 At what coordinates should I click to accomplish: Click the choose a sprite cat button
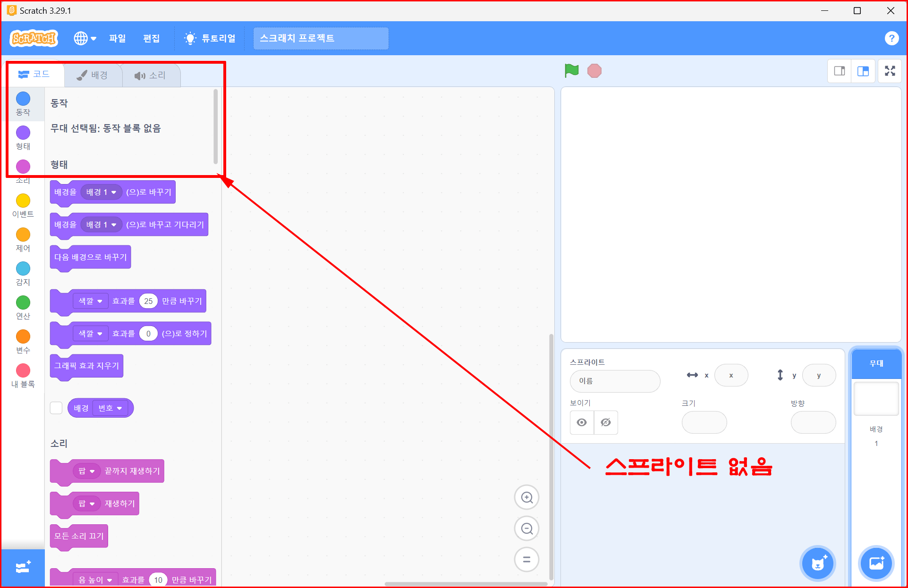point(818,563)
